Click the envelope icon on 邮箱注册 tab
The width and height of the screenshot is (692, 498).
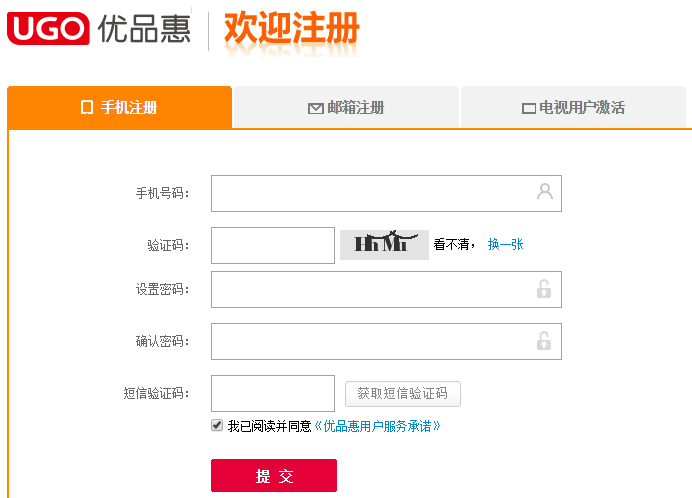pos(315,109)
